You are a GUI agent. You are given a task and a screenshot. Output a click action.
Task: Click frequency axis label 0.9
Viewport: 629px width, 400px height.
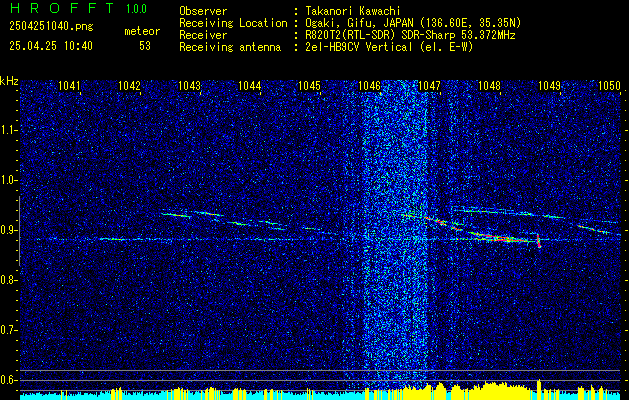pyautogui.click(x=8, y=230)
